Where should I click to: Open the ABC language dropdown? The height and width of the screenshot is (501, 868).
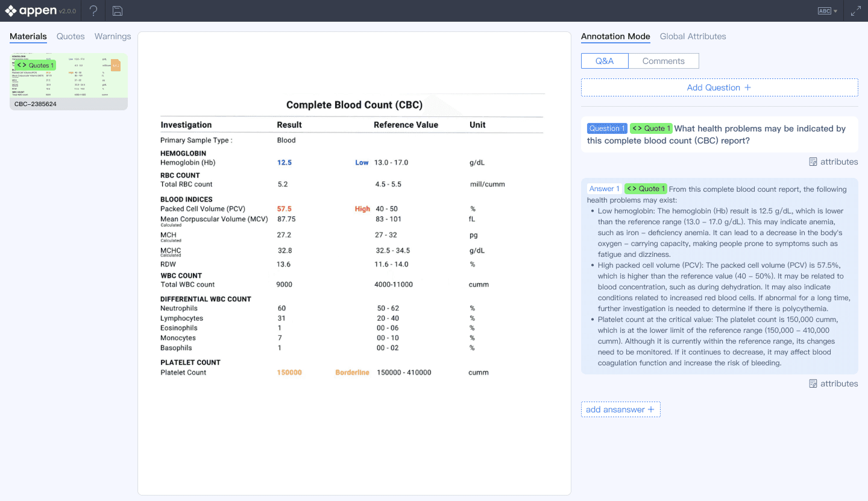pos(827,11)
